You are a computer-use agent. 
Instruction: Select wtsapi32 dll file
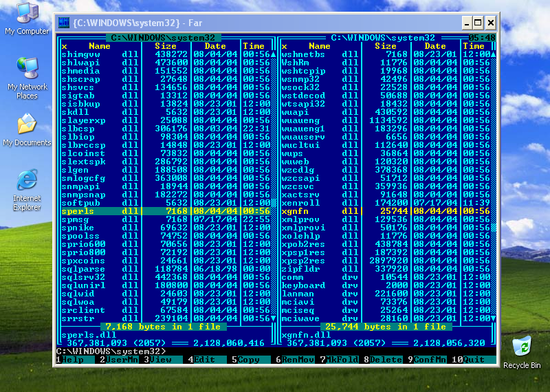coord(386,104)
